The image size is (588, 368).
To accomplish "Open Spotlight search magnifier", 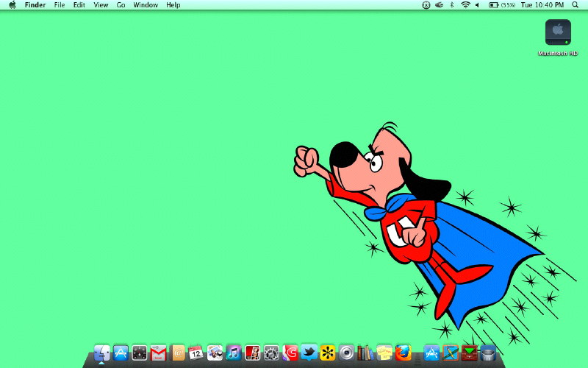I will pos(576,5).
